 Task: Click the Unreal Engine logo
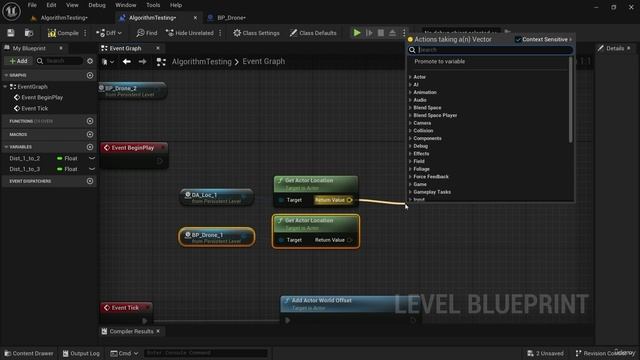click(11, 11)
